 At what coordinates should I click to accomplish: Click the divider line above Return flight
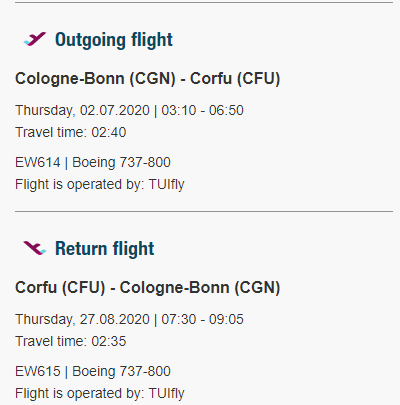pyautogui.click(x=204, y=211)
